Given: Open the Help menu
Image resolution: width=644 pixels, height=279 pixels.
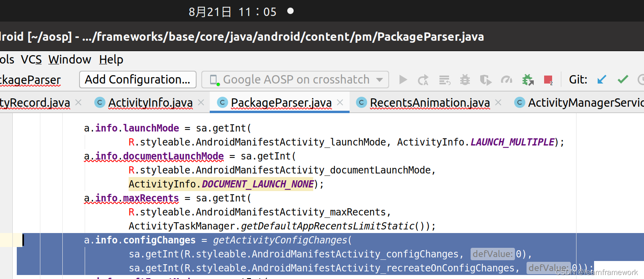Looking at the screenshot, I should pyautogui.click(x=111, y=60).
